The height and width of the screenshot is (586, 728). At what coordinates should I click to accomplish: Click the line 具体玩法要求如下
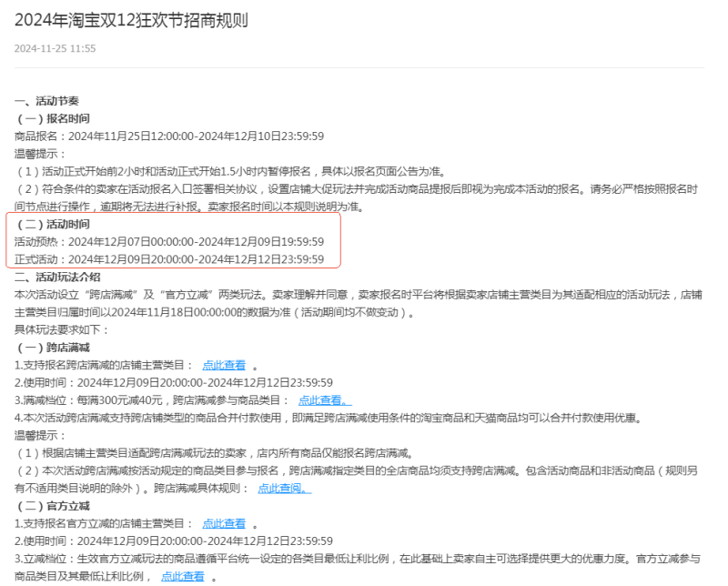(61, 330)
